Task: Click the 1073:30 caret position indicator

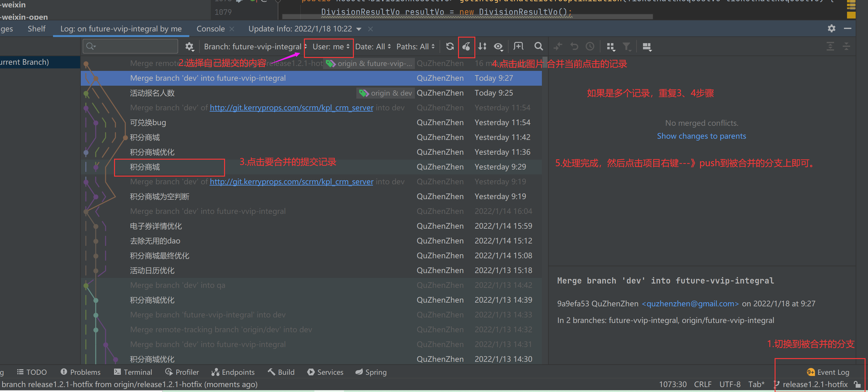Action: click(x=673, y=384)
